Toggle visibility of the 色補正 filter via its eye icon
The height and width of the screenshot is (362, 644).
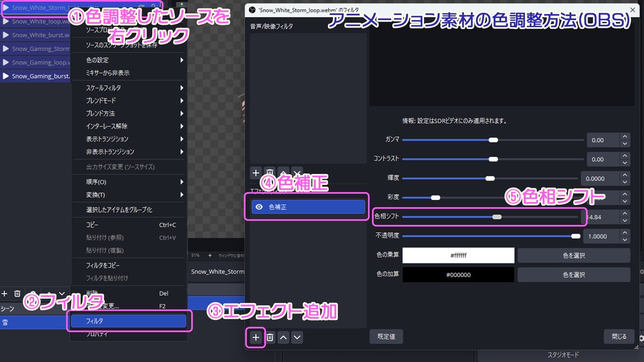click(259, 207)
